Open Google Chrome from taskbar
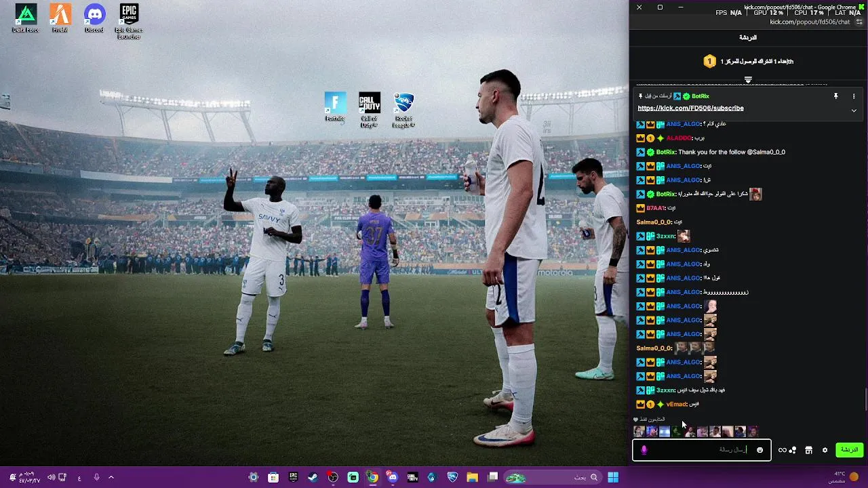868x488 pixels. point(372,477)
